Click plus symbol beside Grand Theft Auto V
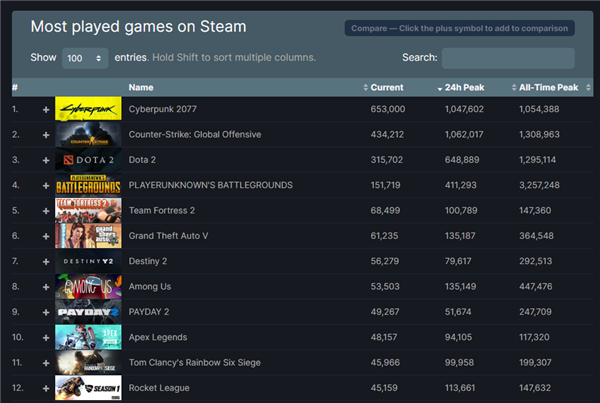Image resolution: width=600 pixels, height=403 pixels. [46, 236]
